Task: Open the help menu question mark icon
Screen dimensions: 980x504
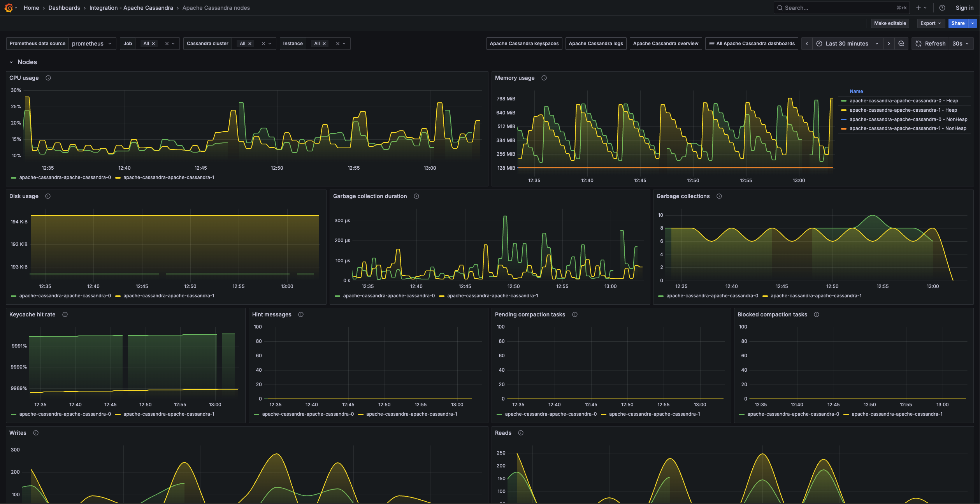Action: [942, 7]
